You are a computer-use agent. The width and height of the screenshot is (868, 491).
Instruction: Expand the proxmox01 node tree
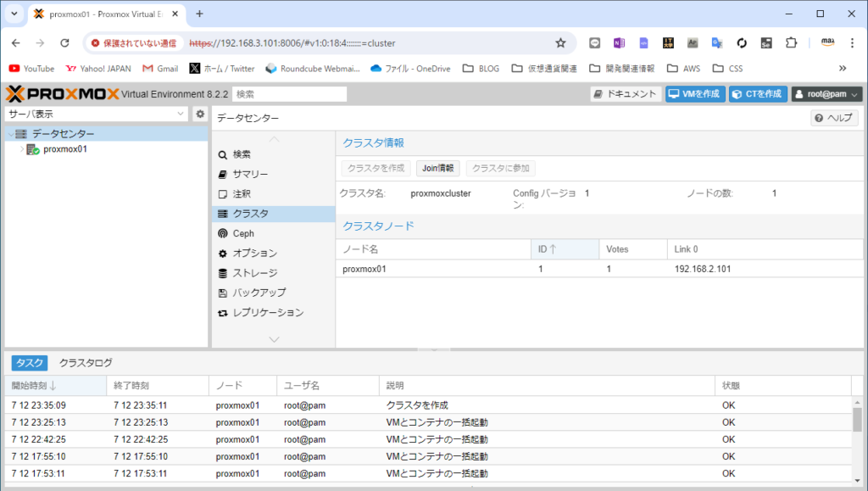[22, 149]
